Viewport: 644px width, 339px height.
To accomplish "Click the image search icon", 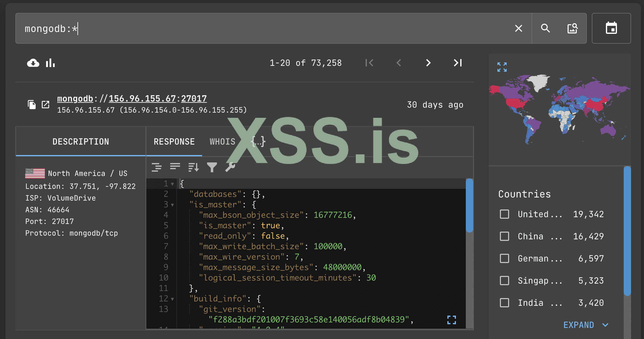I will tap(572, 28).
